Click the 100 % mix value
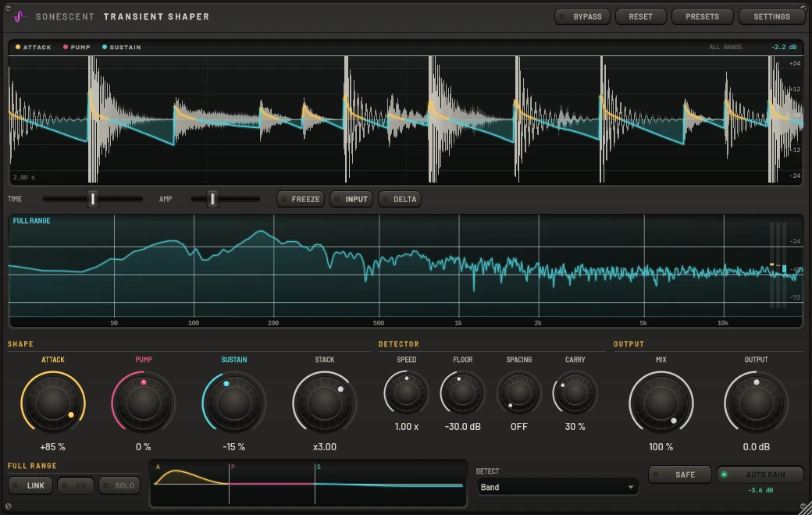This screenshot has height=515, width=812. pyautogui.click(x=661, y=446)
